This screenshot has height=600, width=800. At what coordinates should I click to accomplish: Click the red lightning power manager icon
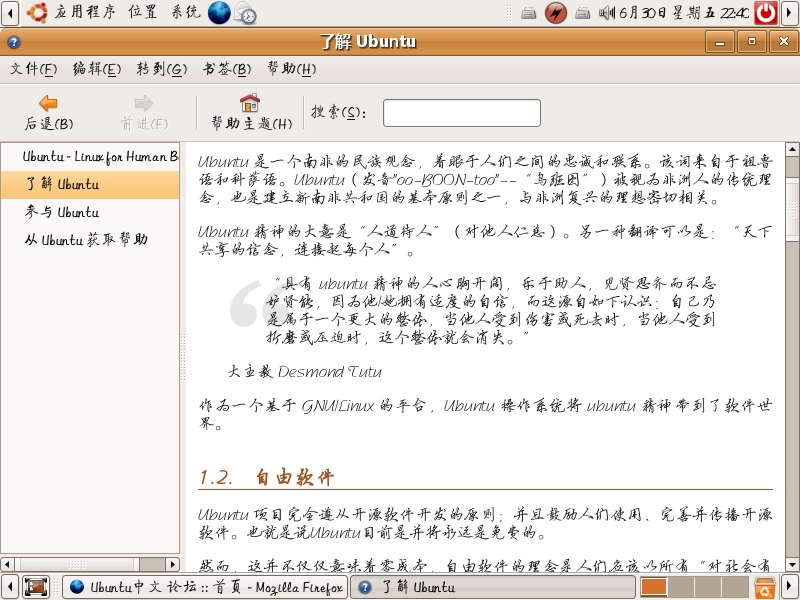(x=556, y=13)
